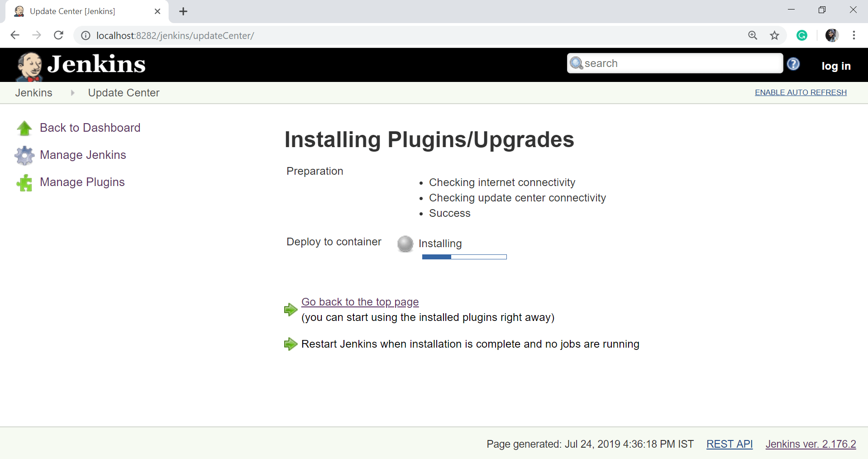
Task: Click the Installing Plugins/Upgrades heading
Action: pos(429,139)
